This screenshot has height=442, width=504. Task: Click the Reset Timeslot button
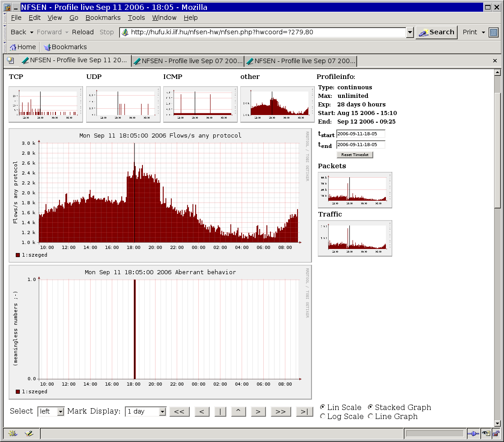(355, 155)
